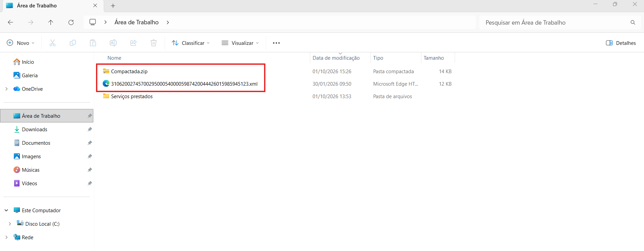Viewport: 644px width, 251px height.
Task: Click the computer icon in address bar
Action: (93, 22)
